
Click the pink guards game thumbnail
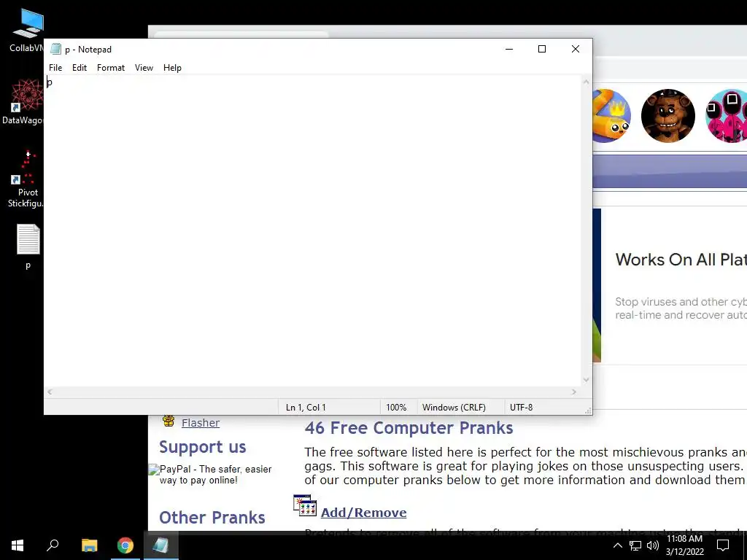726,116
